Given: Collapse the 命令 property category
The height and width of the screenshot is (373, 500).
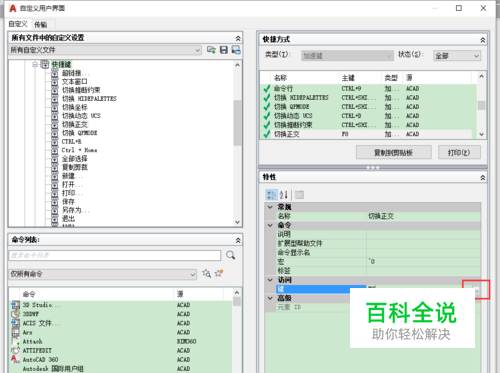Looking at the screenshot, I should [x=270, y=225].
